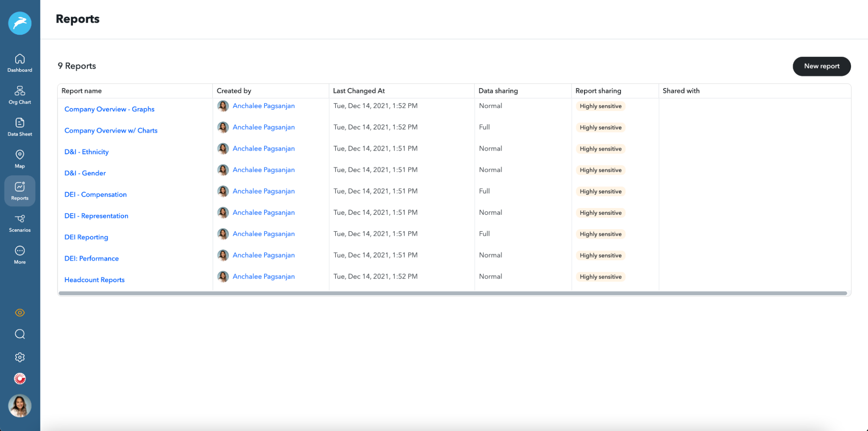Open the Data Sheet view
Image resolution: width=868 pixels, height=431 pixels.
(20, 126)
